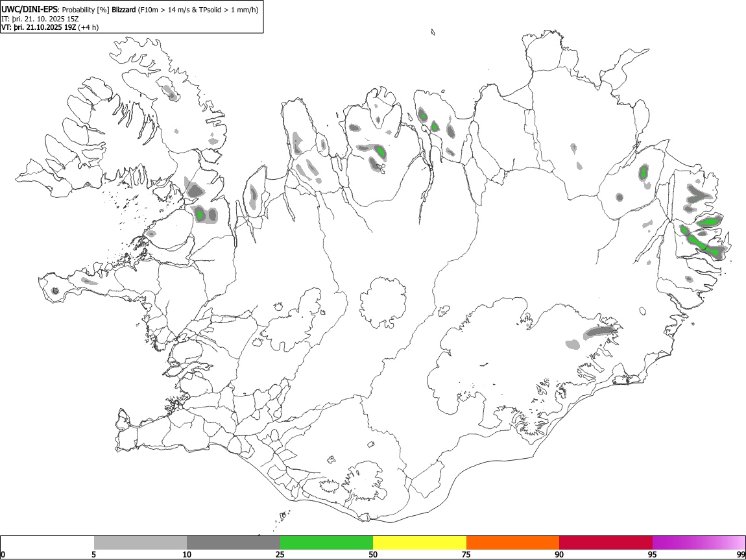The image size is (746, 560).
Task: Click the 'IT: þri. 21. 10. 2025 15Z' line
Action: pos(40,19)
